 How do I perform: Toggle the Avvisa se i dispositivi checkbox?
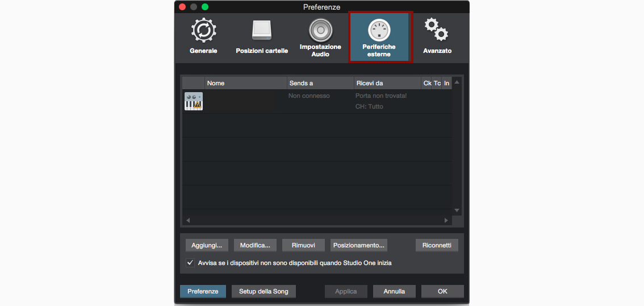[x=190, y=263]
